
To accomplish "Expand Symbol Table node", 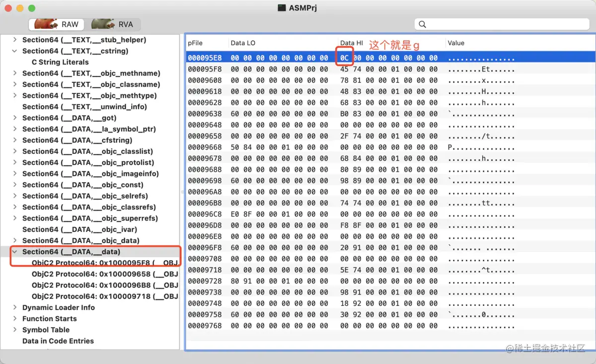I will tap(15, 330).
